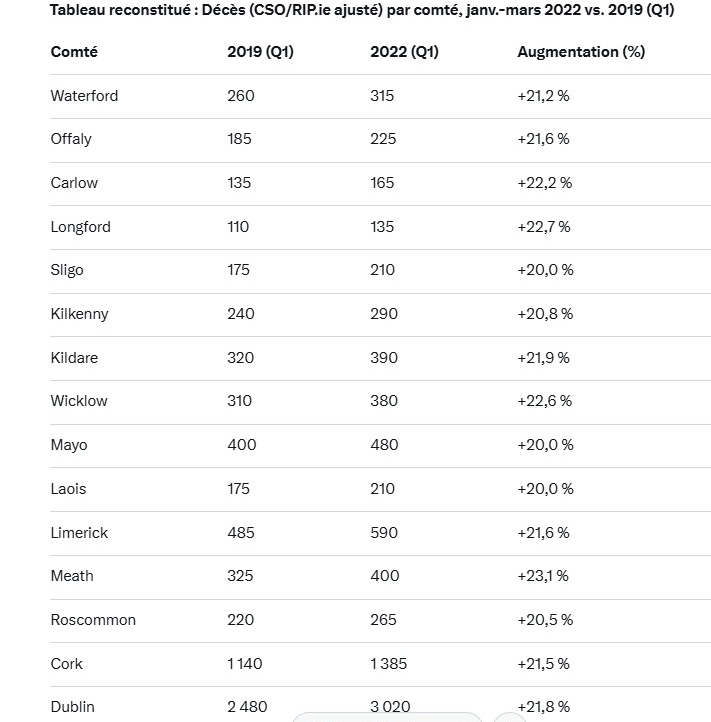Viewport: 711px width, 722px height.
Task: Select Longford's +22,7 % increase value
Action: (544, 227)
